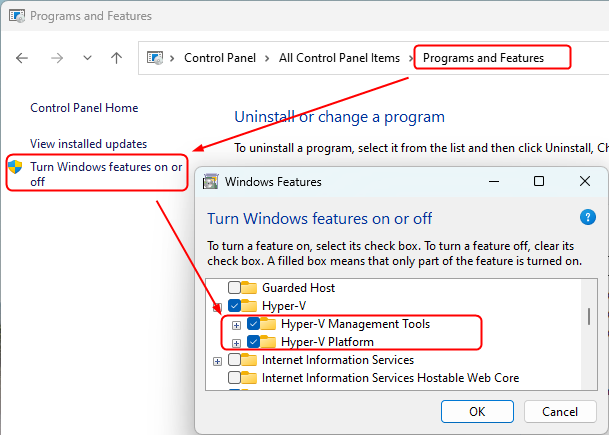
Task: Select Control Panel in the breadcrumb path
Action: click(x=219, y=58)
